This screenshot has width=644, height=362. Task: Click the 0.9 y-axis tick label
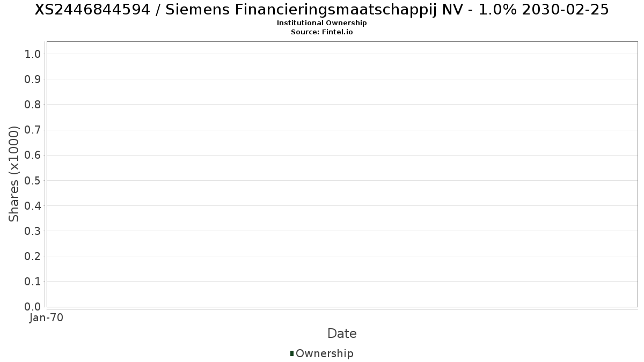33,79
